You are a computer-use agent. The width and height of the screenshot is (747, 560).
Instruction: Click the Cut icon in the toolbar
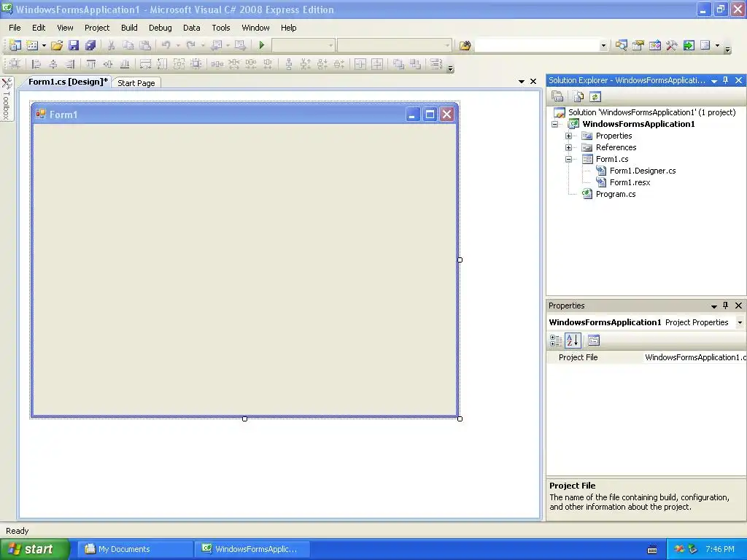[x=111, y=45]
